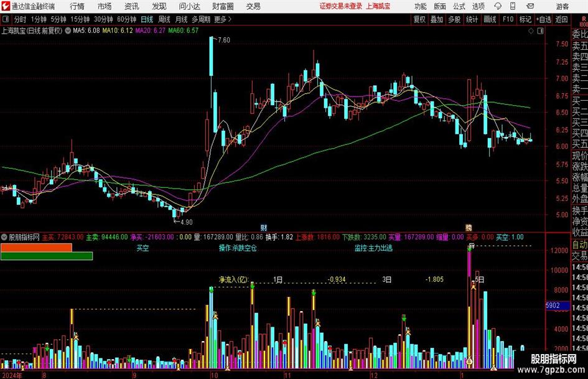Screen dimensions: 588x379
Task: Switch to the 15分钟 period tab
Action: coord(80,19)
